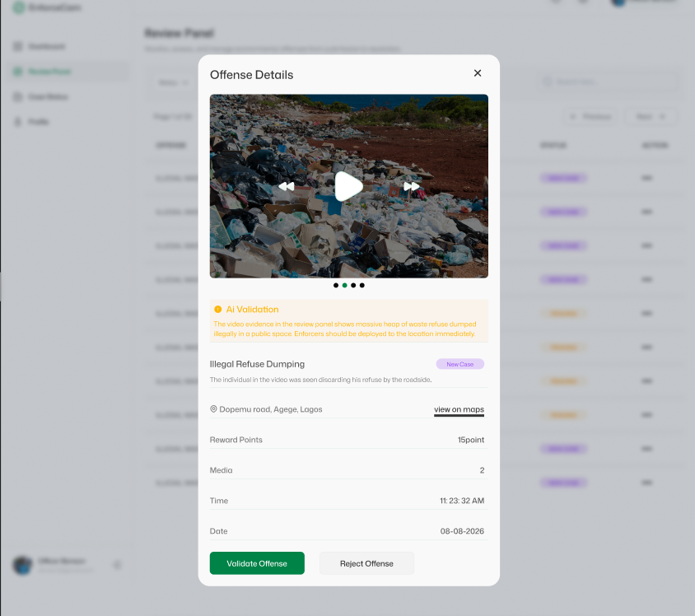The width and height of the screenshot is (695, 616).
Task: Select the fourth carousel dot
Action: click(x=362, y=286)
